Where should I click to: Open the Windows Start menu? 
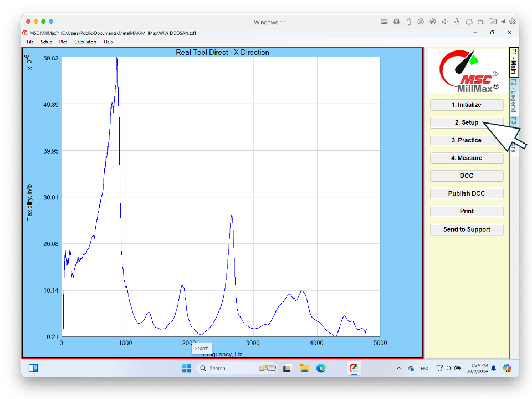[187, 368]
